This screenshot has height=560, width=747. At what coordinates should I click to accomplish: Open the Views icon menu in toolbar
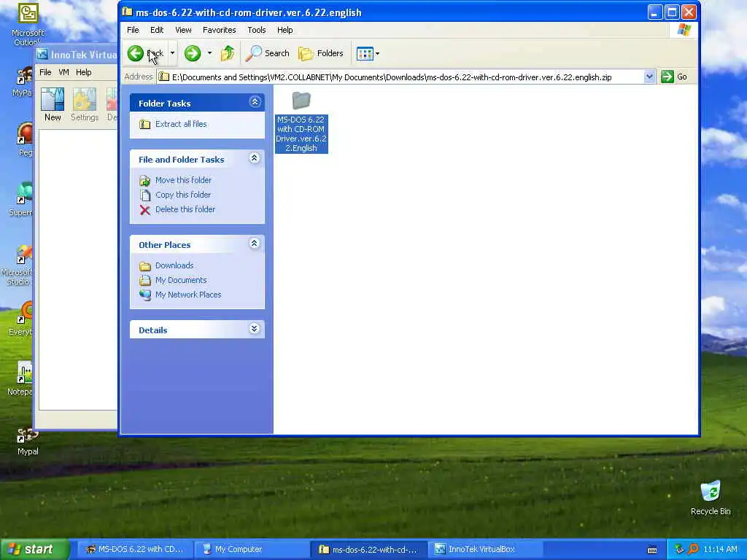click(x=368, y=53)
